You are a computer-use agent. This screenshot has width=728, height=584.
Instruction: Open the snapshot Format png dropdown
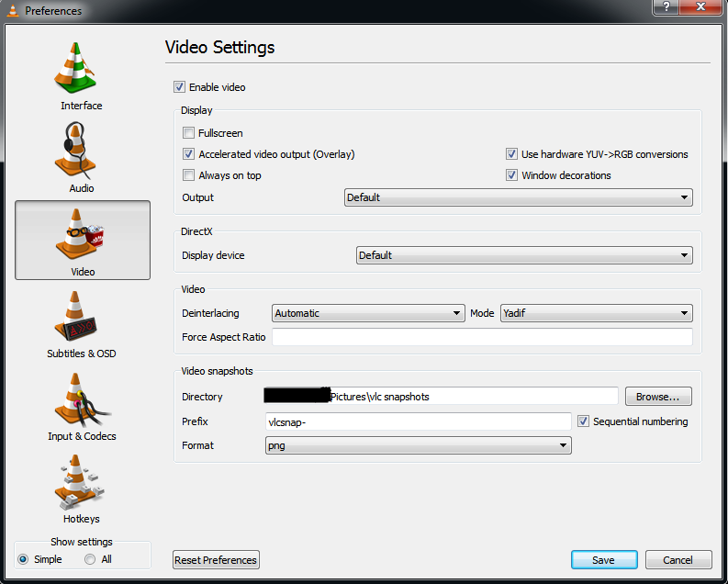[x=419, y=445]
